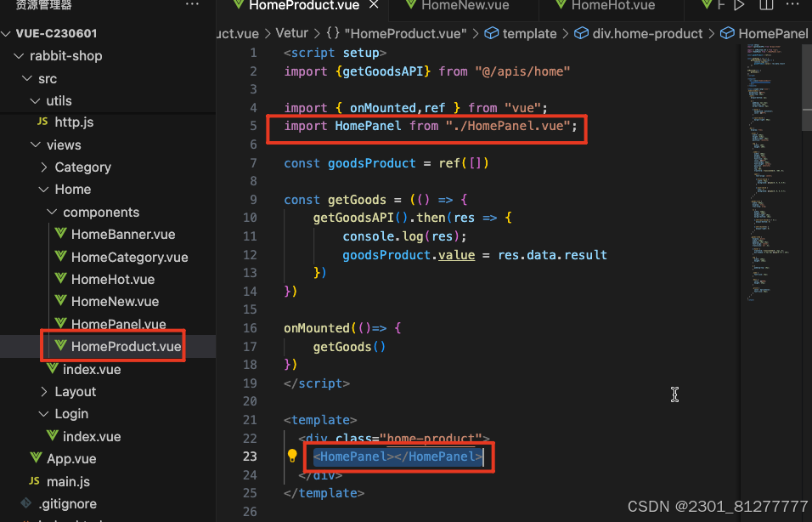Image resolution: width=812 pixels, height=522 pixels.
Task: Click "@/apis/home" import path string
Action: pos(523,71)
